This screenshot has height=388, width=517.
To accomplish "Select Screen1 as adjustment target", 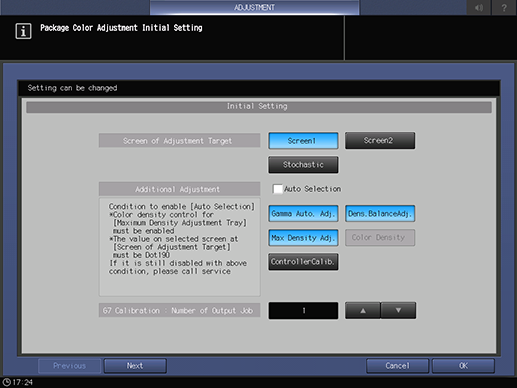I will 303,141.
